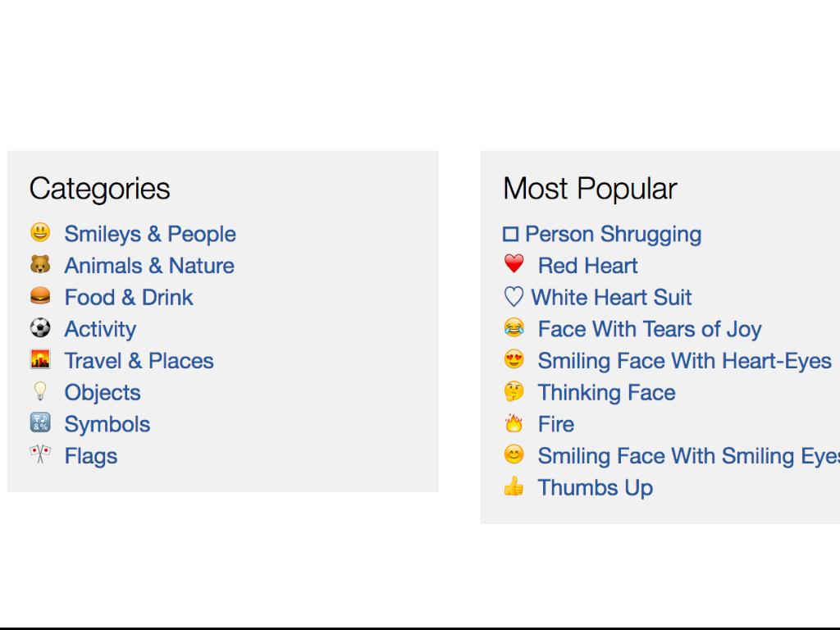Click the grinning face emoji icon
840x630 pixels.
point(40,233)
